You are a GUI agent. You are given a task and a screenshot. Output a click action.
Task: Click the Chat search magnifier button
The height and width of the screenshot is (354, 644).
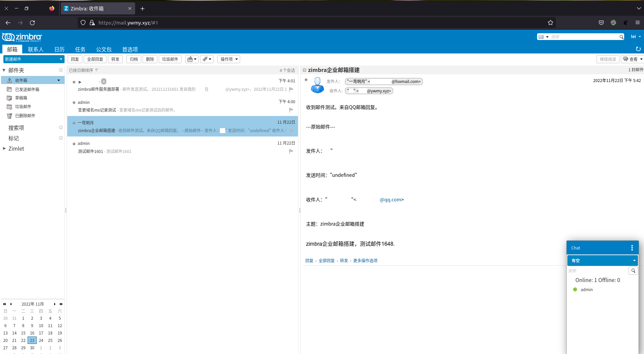[x=633, y=271]
